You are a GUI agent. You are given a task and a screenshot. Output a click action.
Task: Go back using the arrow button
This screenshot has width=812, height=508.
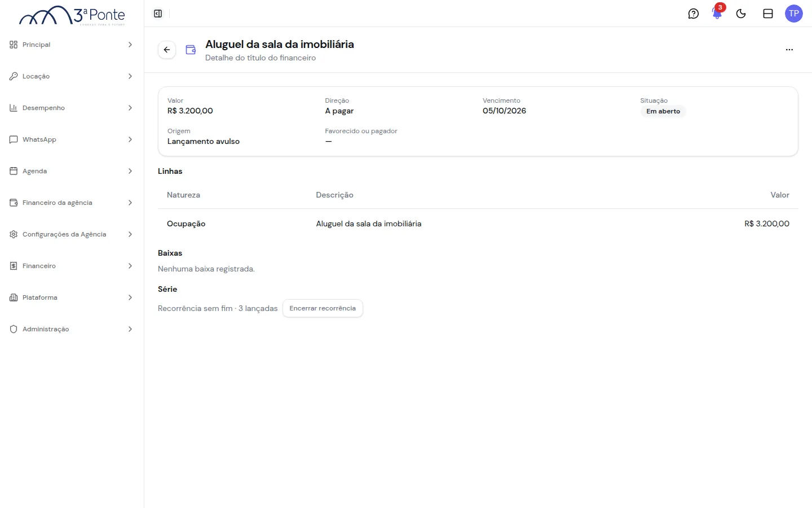click(x=167, y=50)
